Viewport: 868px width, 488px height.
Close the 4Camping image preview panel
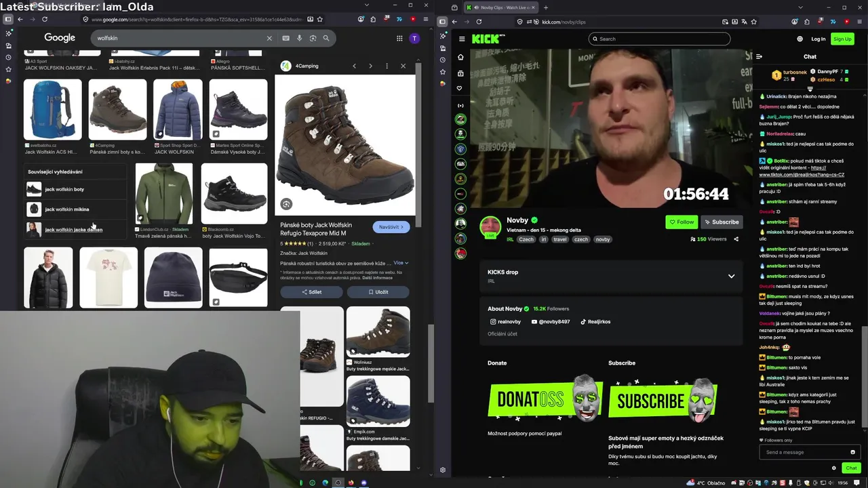tap(403, 66)
